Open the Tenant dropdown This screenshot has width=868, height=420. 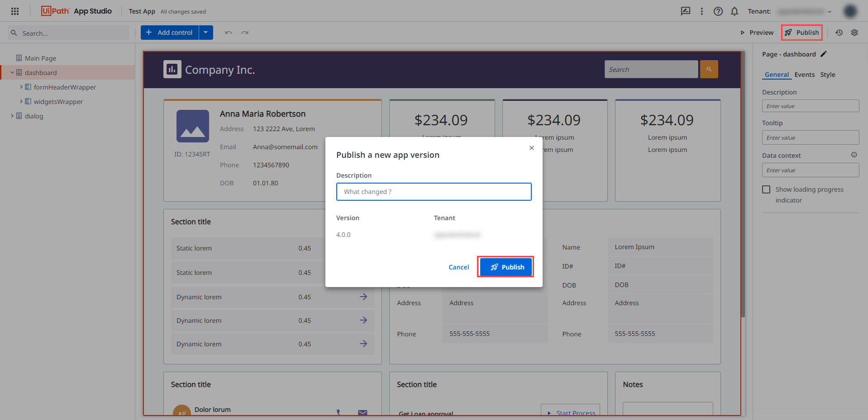pos(830,11)
